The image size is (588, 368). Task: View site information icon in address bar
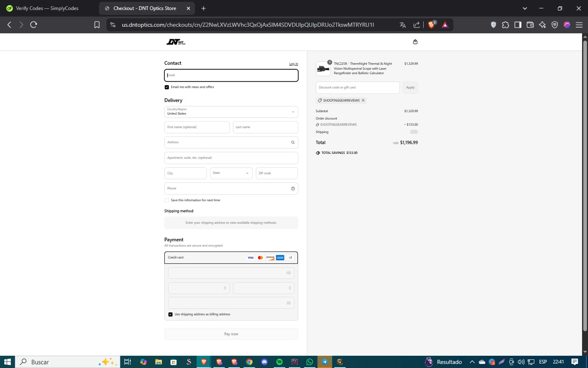pos(113,25)
